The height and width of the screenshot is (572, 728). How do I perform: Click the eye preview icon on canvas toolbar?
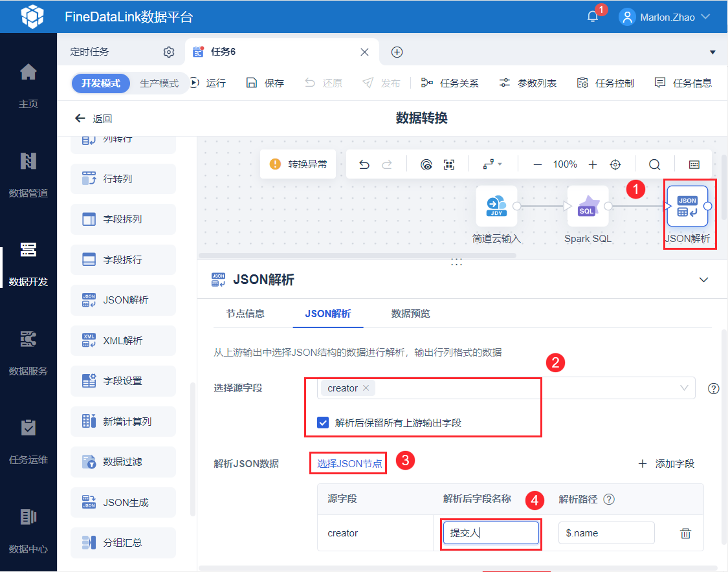pos(426,164)
